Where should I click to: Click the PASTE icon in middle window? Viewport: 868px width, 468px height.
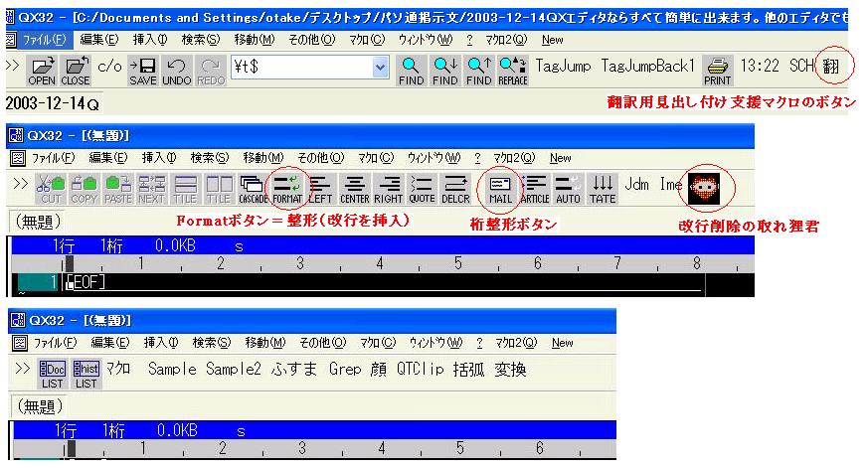tap(118, 189)
